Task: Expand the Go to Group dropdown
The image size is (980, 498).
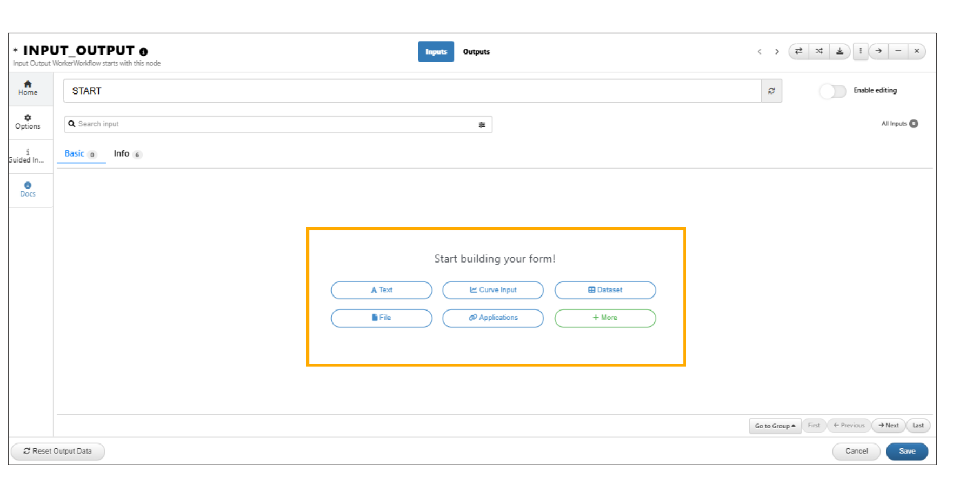Action: click(775, 426)
